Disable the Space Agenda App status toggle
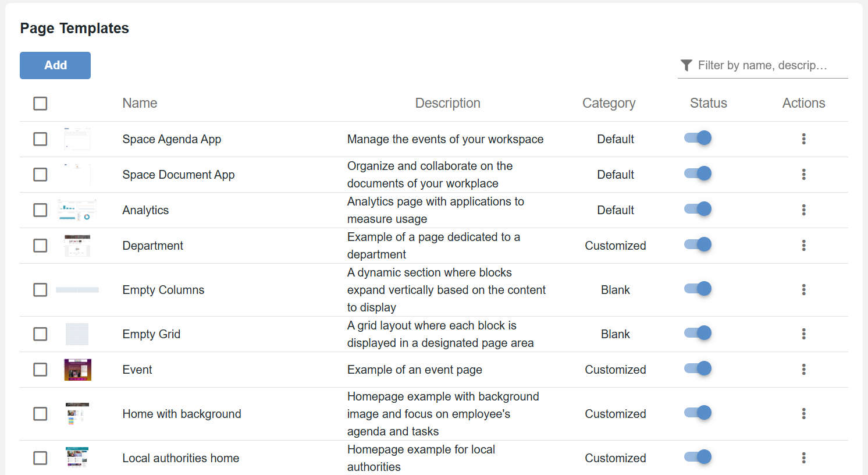This screenshot has width=868, height=475. (698, 138)
